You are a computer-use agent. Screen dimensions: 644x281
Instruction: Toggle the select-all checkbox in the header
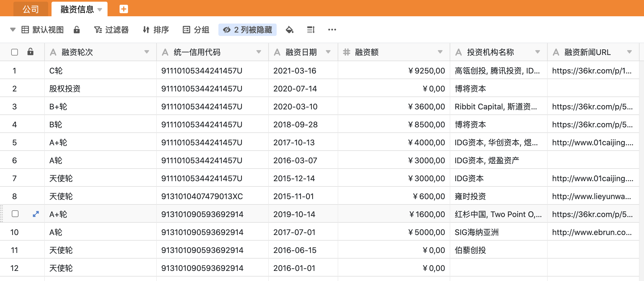click(x=15, y=52)
